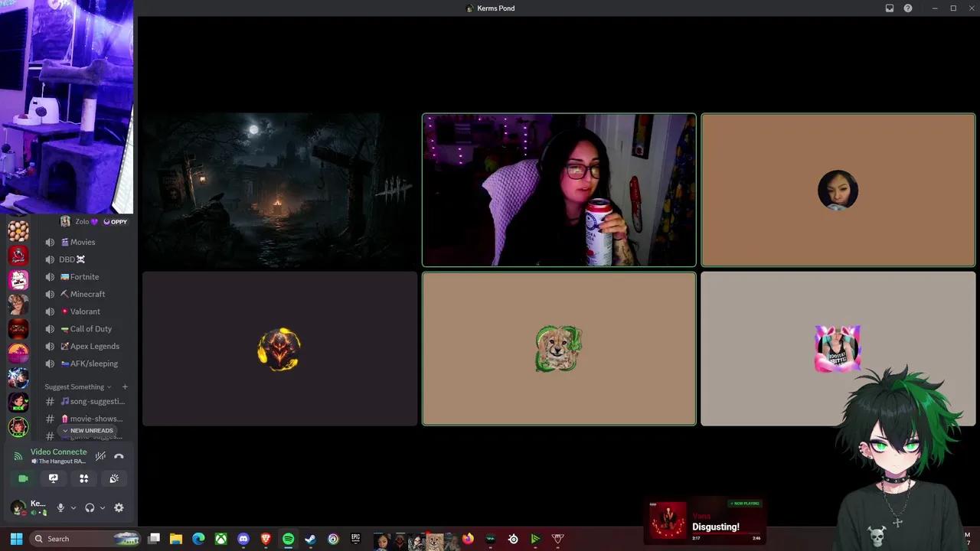Mute the microphone
Viewport: 980px width, 551px height.
coord(60,507)
